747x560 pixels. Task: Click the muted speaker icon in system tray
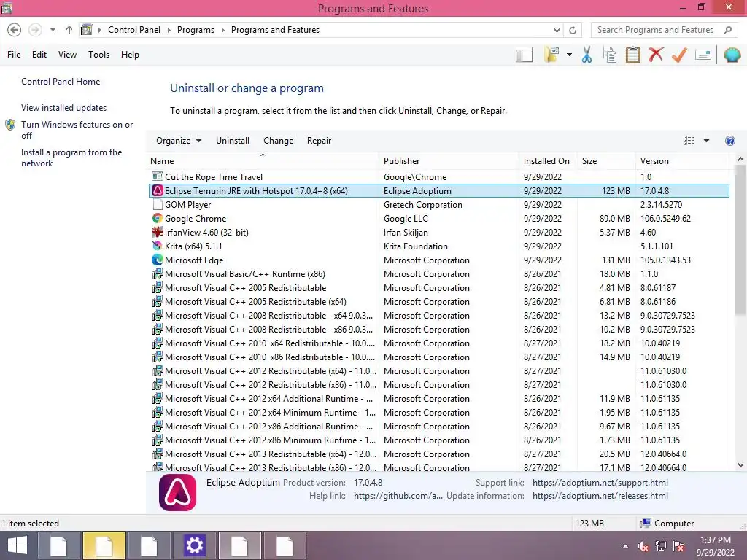643,546
